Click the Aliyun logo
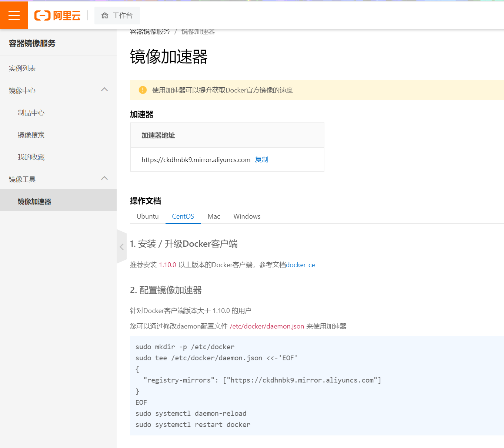Screen dimensions: 504x448 [57, 16]
